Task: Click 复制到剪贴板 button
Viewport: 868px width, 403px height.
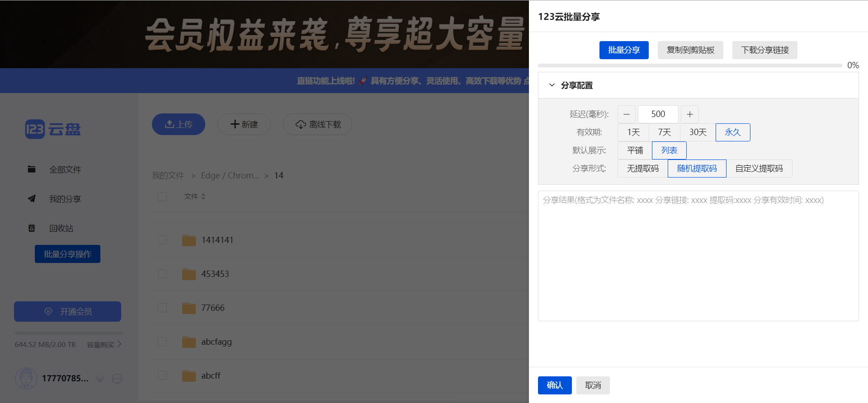Action: 690,50
